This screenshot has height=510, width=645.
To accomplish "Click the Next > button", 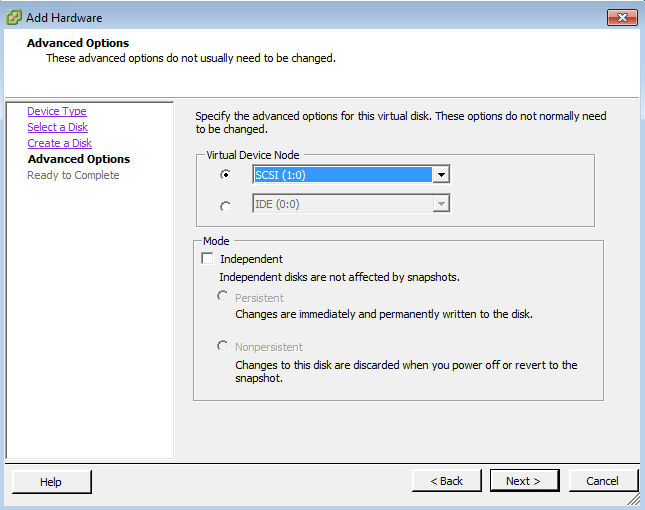I will pyautogui.click(x=524, y=481).
